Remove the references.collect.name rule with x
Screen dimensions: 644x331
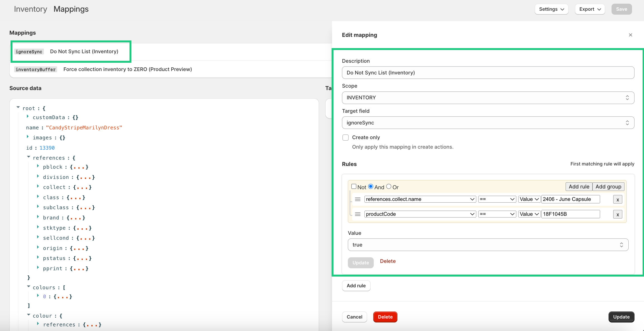click(617, 199)
